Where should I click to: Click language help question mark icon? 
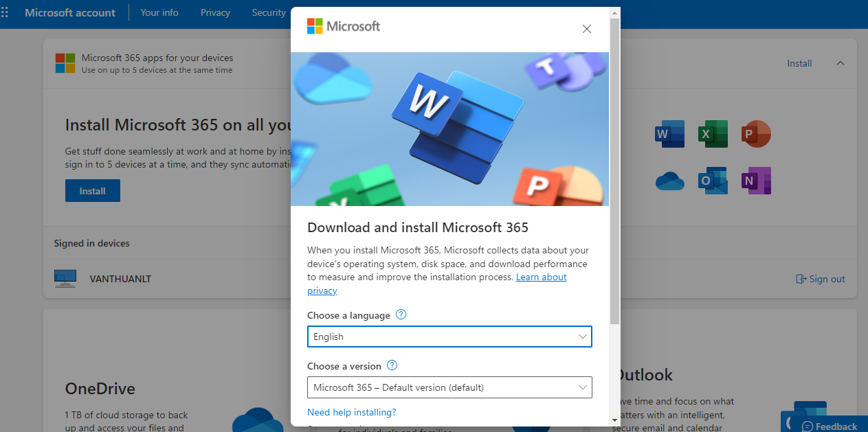pos(401,315)
